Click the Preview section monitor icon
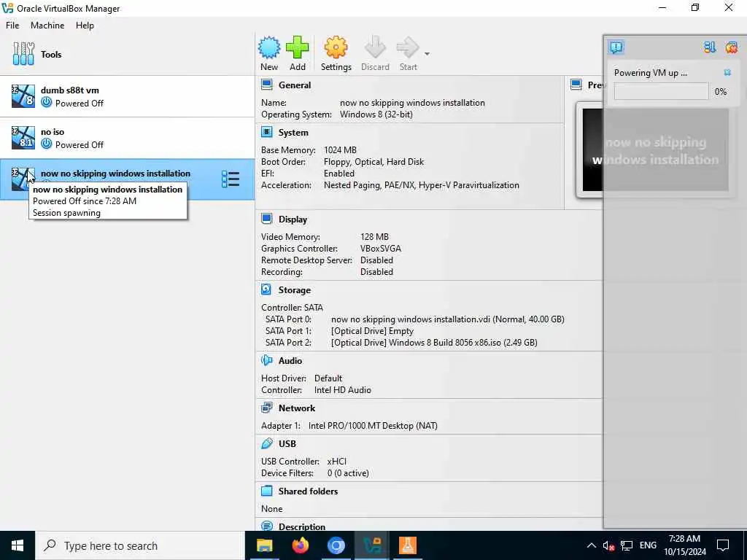 pos(576,85)
